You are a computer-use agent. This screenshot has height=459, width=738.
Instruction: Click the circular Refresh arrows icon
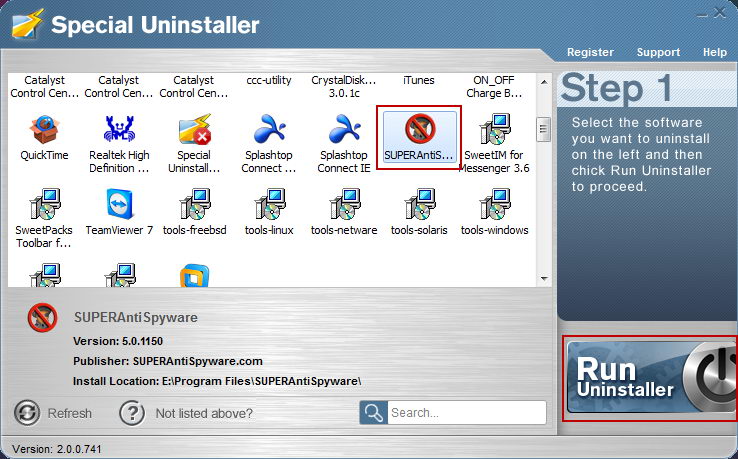[x=27, y=413]
